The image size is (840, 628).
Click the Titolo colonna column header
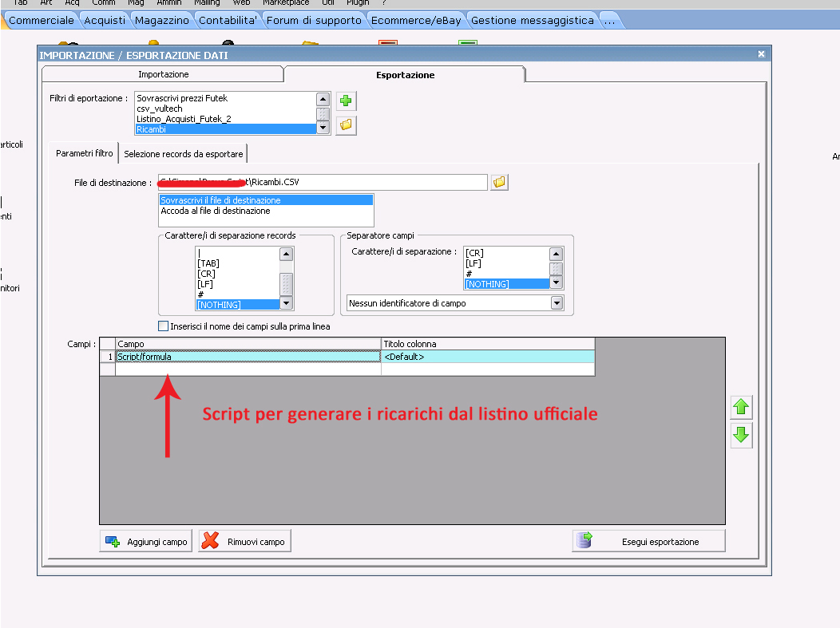[488, 344]
